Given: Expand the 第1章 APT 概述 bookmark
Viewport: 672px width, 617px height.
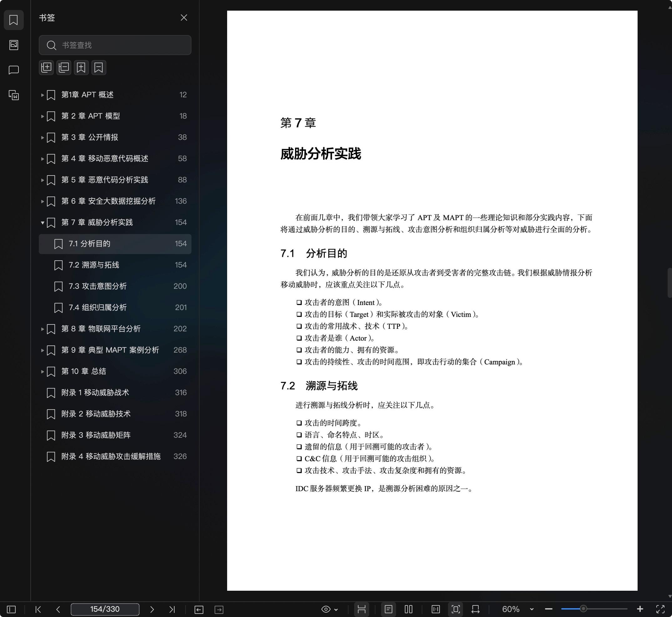Looking at the screenshot, I should click(43, 95).
